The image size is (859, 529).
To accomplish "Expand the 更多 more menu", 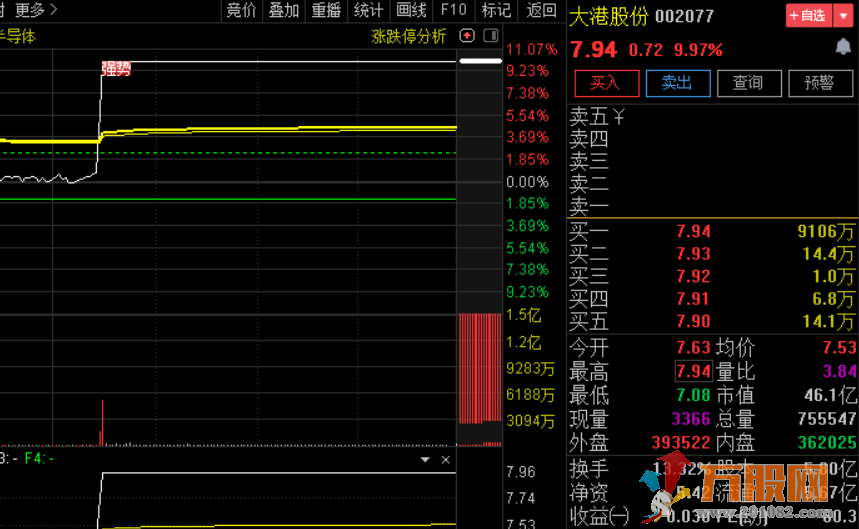I will pyautogui.click(x=36, y=10).
